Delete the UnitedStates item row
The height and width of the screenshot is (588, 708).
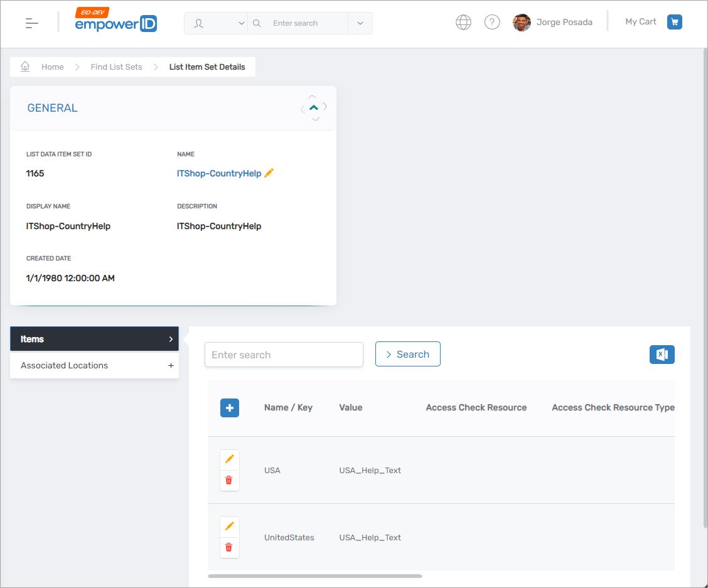pos(229,547)
